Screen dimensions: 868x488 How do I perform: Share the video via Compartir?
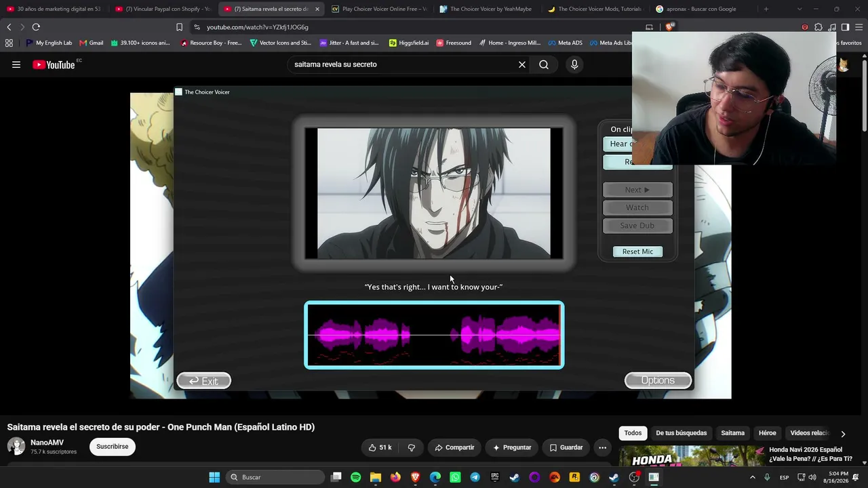pyautogui.click(x=454, y=447)
